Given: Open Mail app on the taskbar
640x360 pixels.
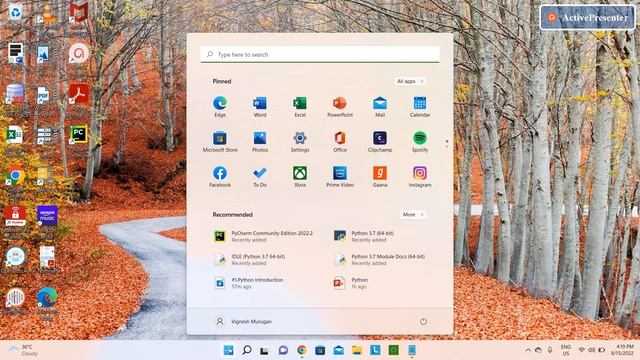Looking at the screenshot, I should pyautogui.click(x=338, y=350).
